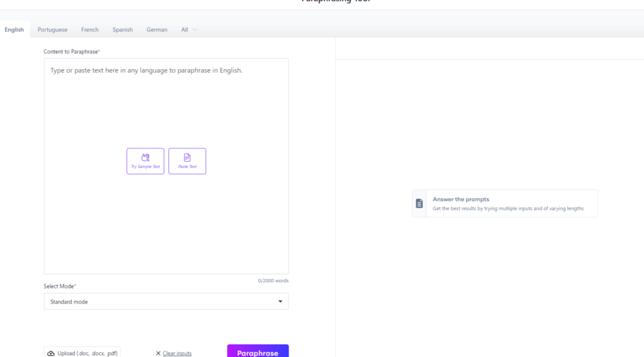Click the Upload (.doc, .docx, .pdf) label

click(88, 353)
